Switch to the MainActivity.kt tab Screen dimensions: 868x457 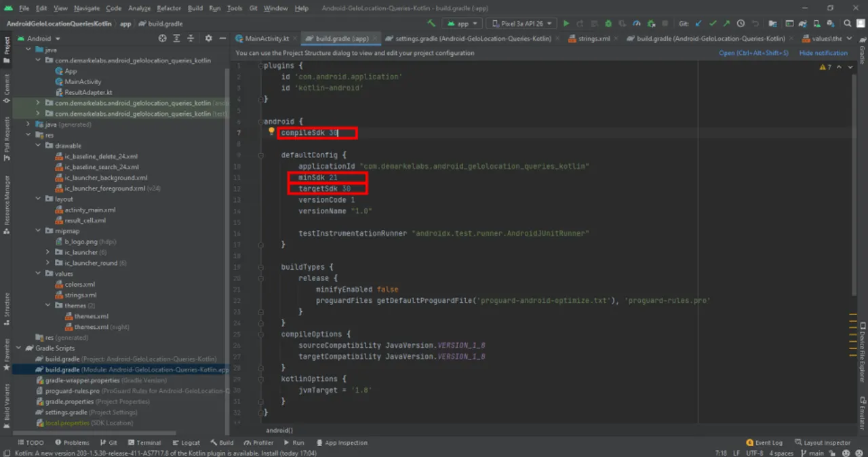pyautogui.click(x=266, y=39)
